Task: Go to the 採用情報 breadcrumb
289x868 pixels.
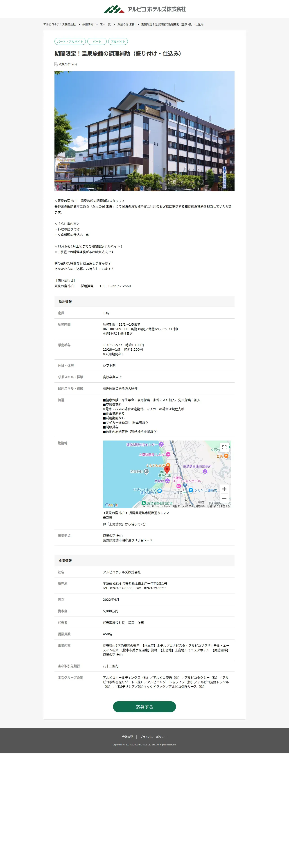Action: pos(88,25)
